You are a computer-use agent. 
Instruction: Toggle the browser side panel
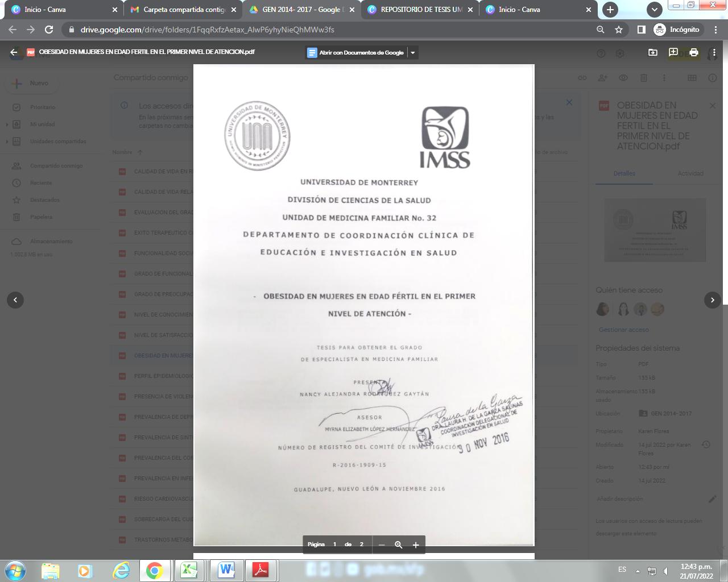(x=641, y=30)
